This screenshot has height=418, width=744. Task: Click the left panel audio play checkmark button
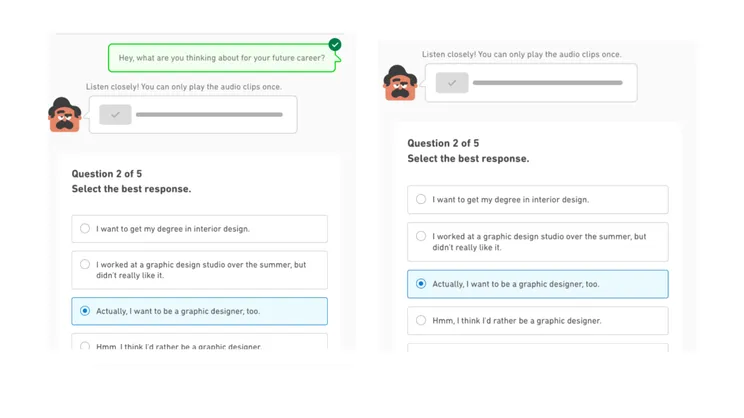point(115,114)
